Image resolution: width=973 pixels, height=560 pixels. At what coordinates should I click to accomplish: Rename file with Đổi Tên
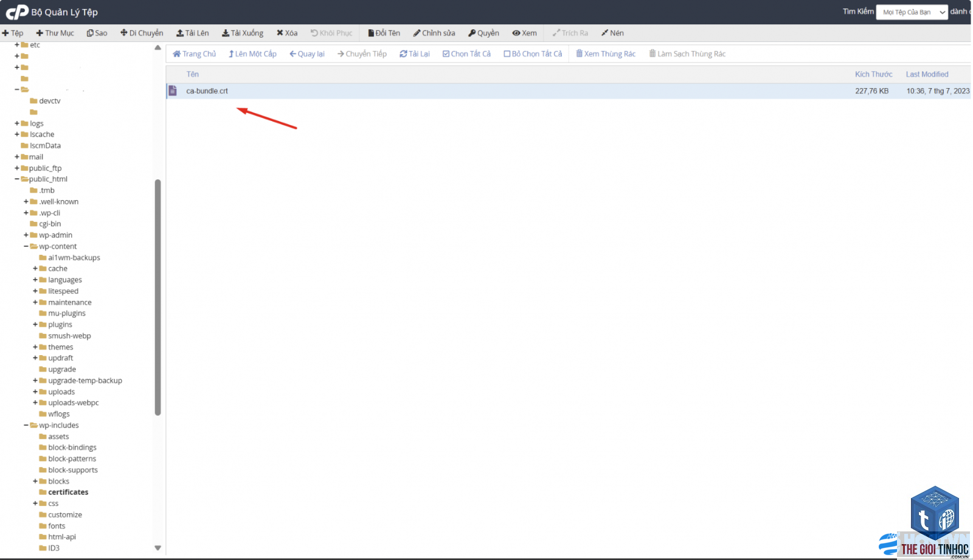coord(384,33)
